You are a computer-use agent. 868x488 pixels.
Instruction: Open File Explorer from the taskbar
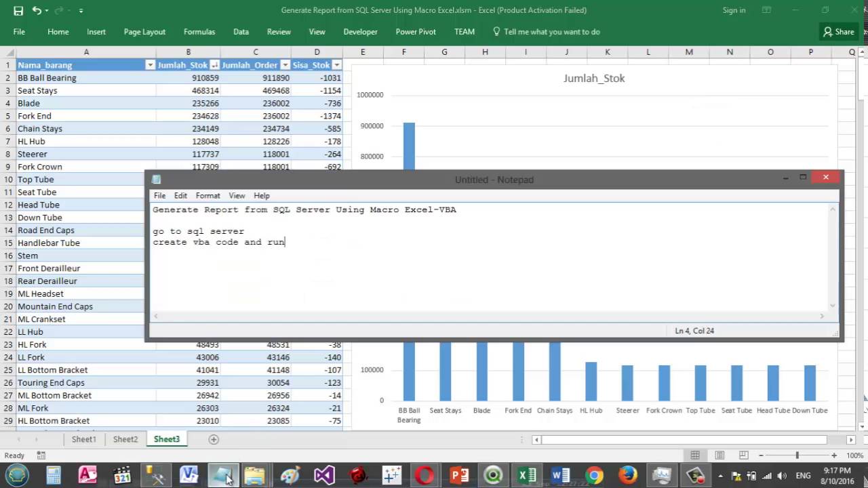point(255,475)
